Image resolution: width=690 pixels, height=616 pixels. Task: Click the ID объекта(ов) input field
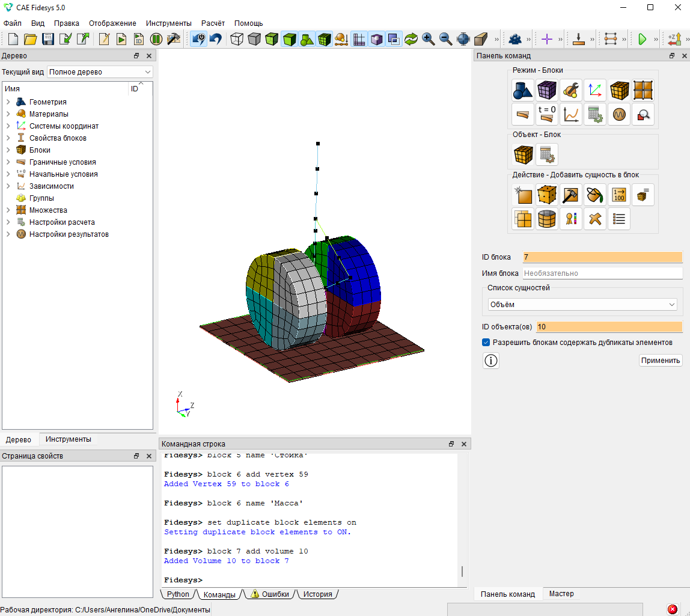pos(609,327)
